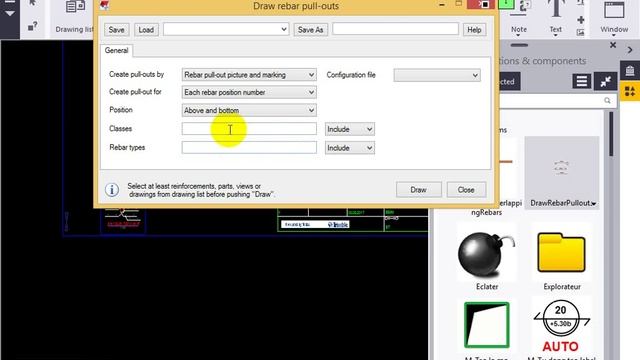The width and height of the screenshot is (640, 360).
Task: Click the Save As name input field
Action: coord(395,29)
